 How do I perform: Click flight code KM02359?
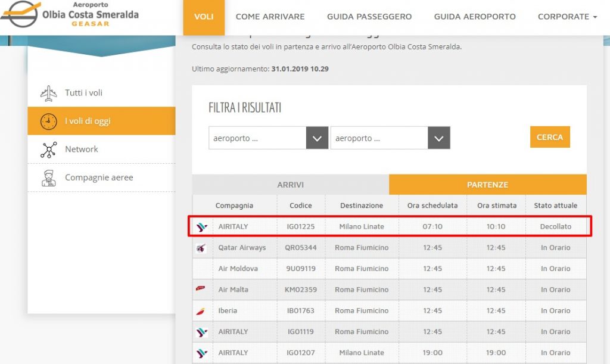301,290
